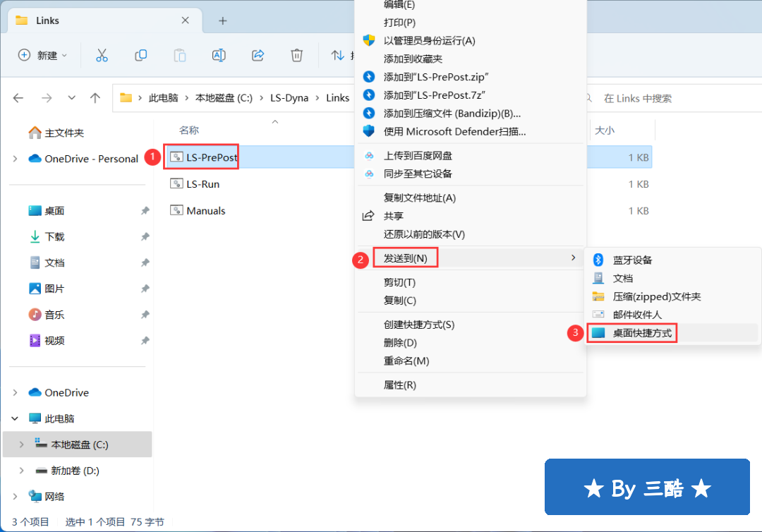Unpin 桌面 using its pin icon
The image size is (762, 532).
(145, 211)
